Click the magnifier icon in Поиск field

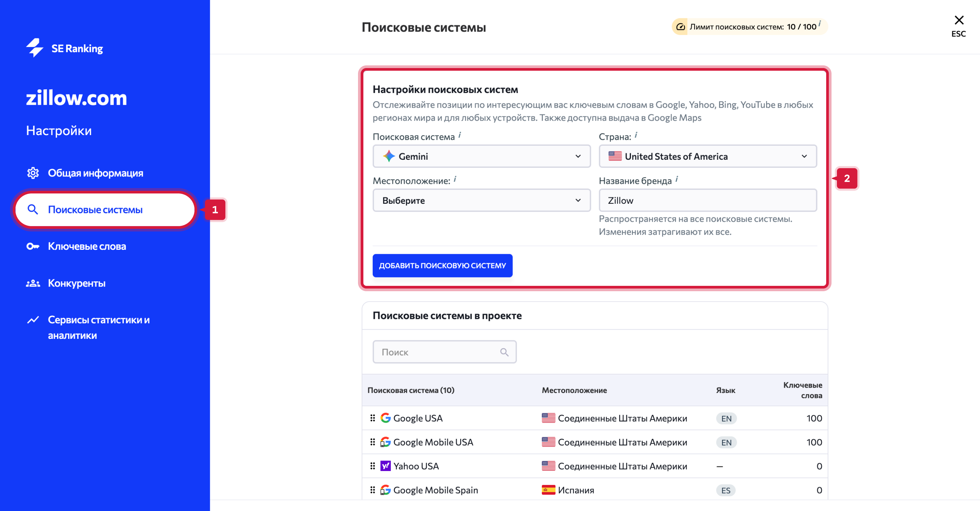point(504,352)
